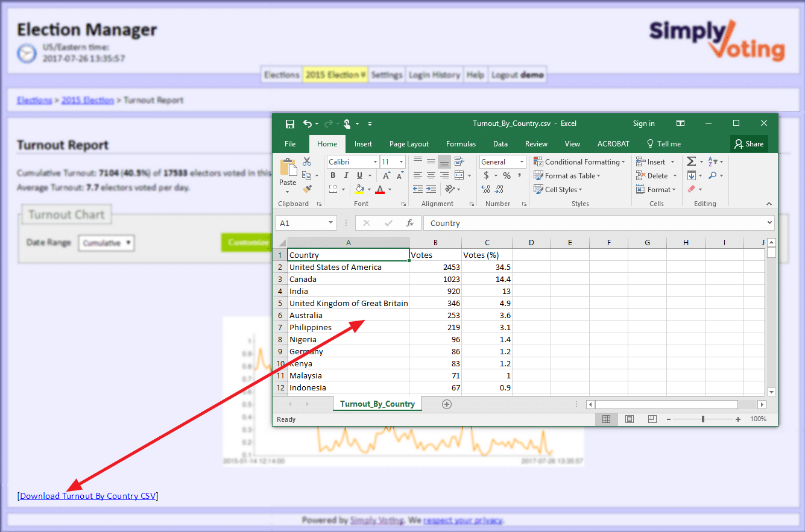Click the Increase Indent icon
Screen dimensions: 805x532
click(x=431, y=189)
